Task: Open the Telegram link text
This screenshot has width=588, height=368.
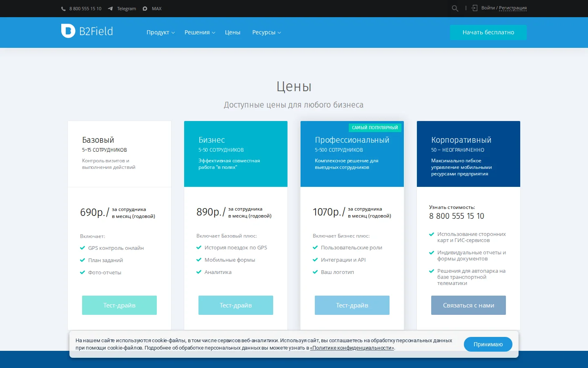Action: (127, 9)
